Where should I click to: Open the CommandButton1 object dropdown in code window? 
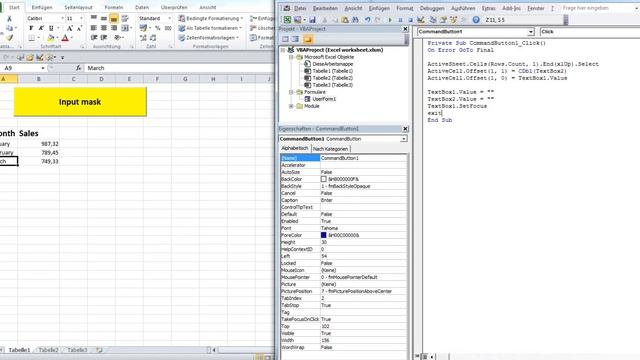(531, 32)
